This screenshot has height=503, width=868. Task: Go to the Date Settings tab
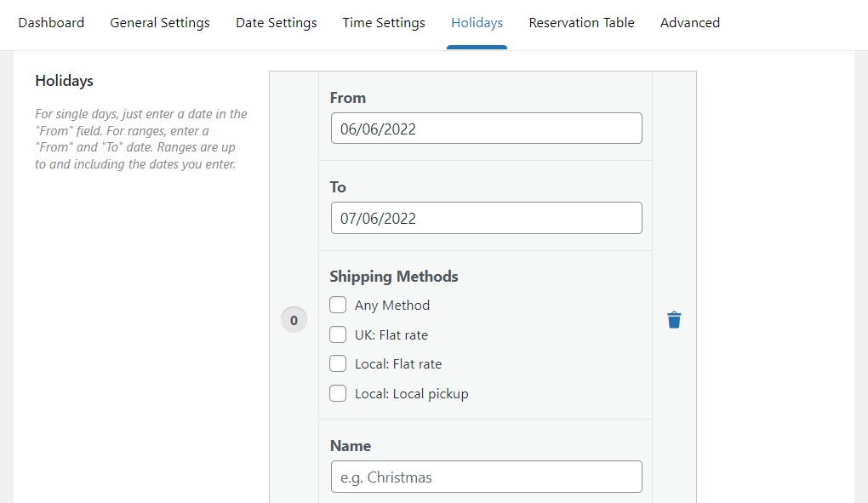tap(276, 23)
